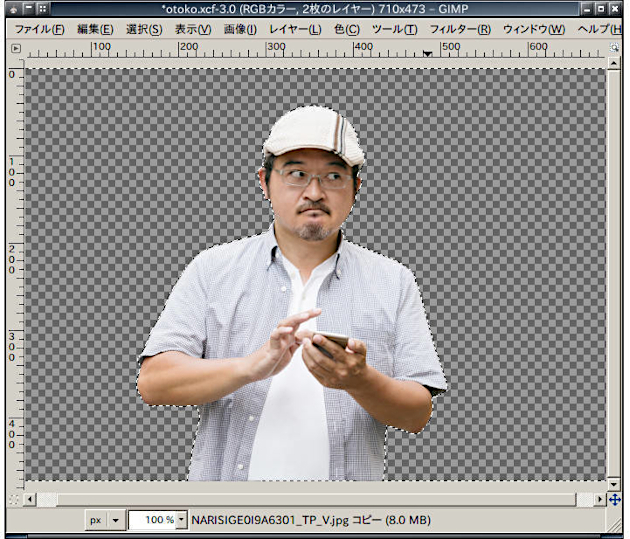Click the vertical scrollbar up arrow
This screenshot has height=539, width=630.
[614, 63]
